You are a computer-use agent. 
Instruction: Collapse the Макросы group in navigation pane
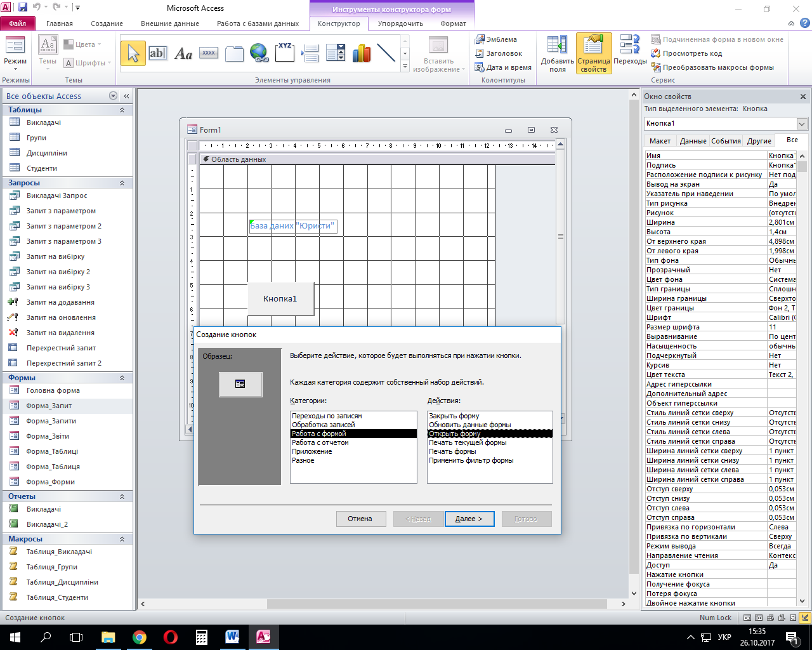122,539
